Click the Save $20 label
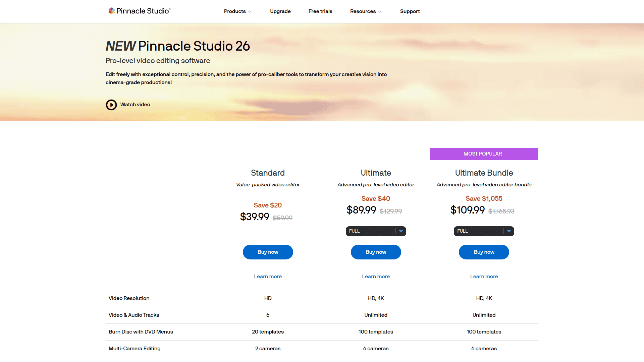Viewport: 644px width, 362px height. coord(268,205)
